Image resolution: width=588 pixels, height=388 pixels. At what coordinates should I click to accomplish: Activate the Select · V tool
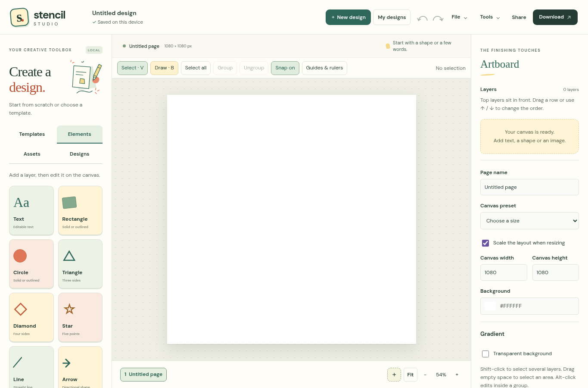133,68
